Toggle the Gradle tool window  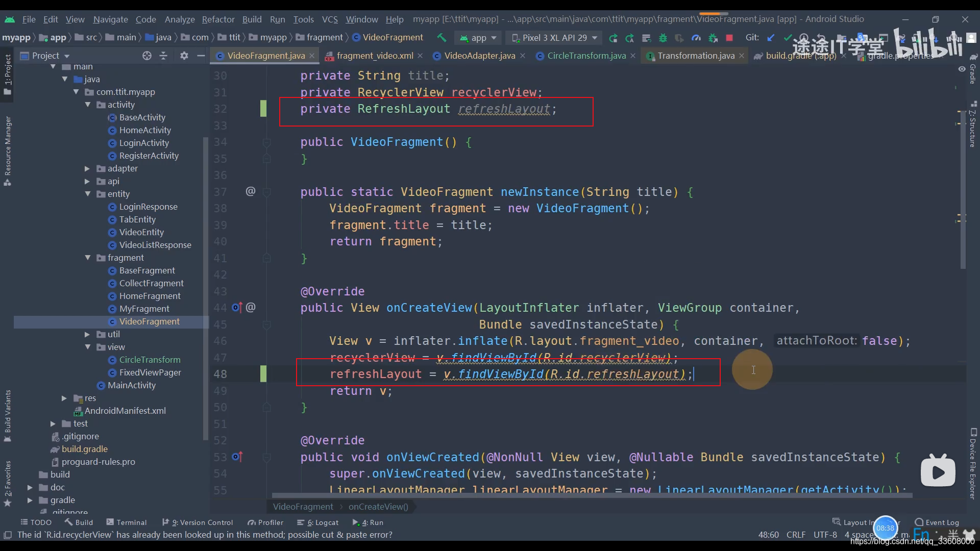pos(973,69)
